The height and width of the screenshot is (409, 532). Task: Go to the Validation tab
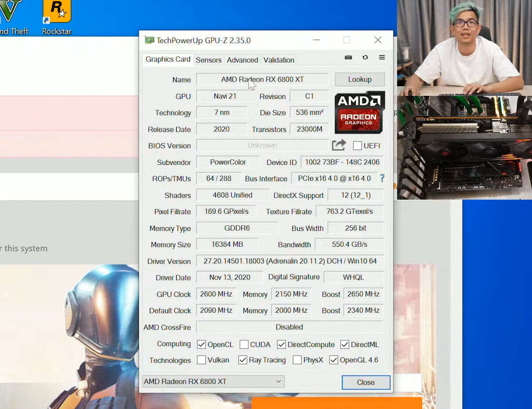pos(278,60)
